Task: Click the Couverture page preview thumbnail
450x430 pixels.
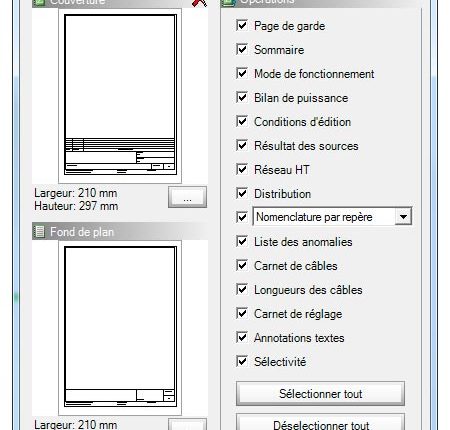Action: coord(120,95)
